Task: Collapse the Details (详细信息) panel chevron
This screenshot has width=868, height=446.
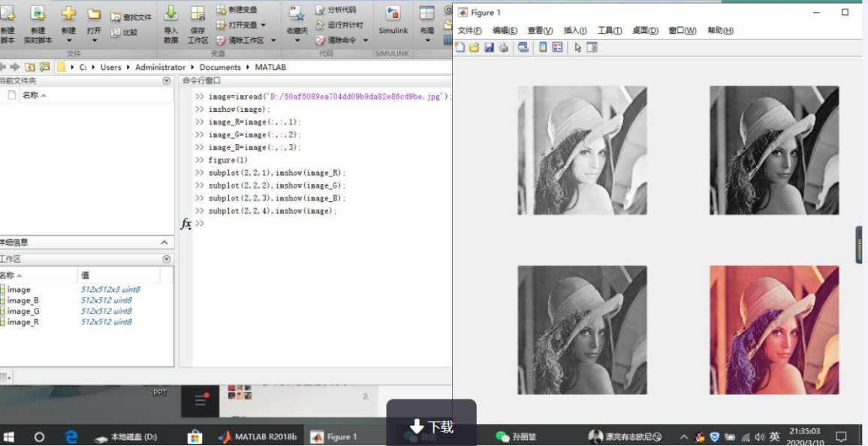Action: pos(164,243)
